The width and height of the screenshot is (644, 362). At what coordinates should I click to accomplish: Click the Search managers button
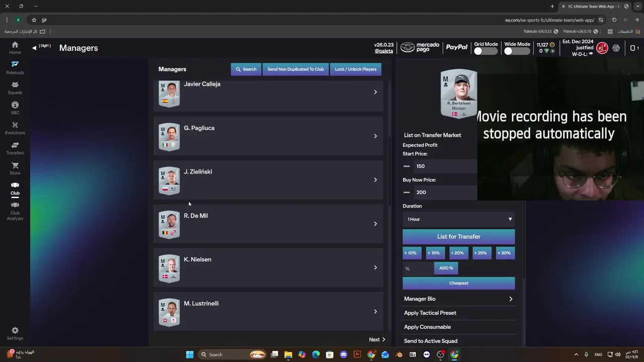click(246, 69)
